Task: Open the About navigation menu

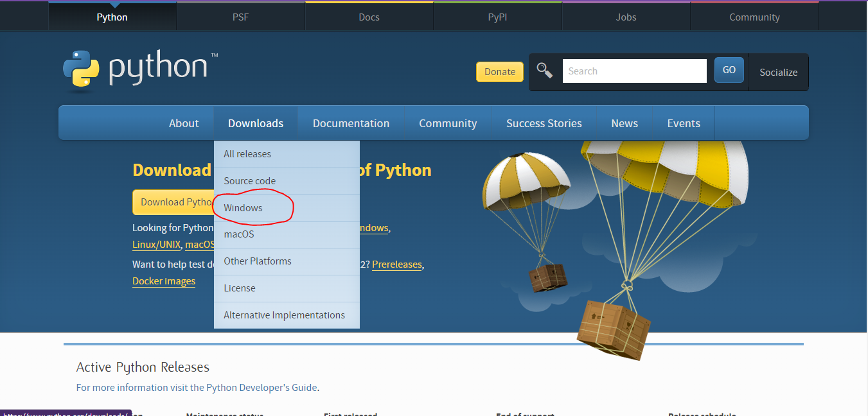Action: [184, 123]
